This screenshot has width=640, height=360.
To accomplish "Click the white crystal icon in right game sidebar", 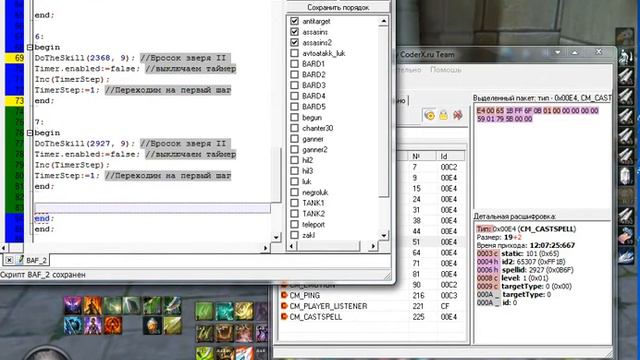I will click(626, 176).
